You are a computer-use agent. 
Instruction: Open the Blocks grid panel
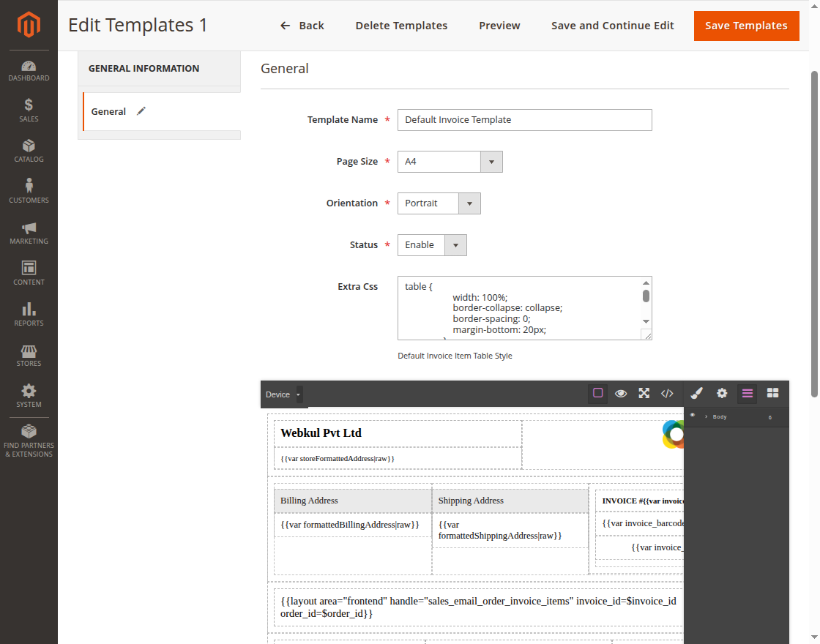[x=772, y=393]
